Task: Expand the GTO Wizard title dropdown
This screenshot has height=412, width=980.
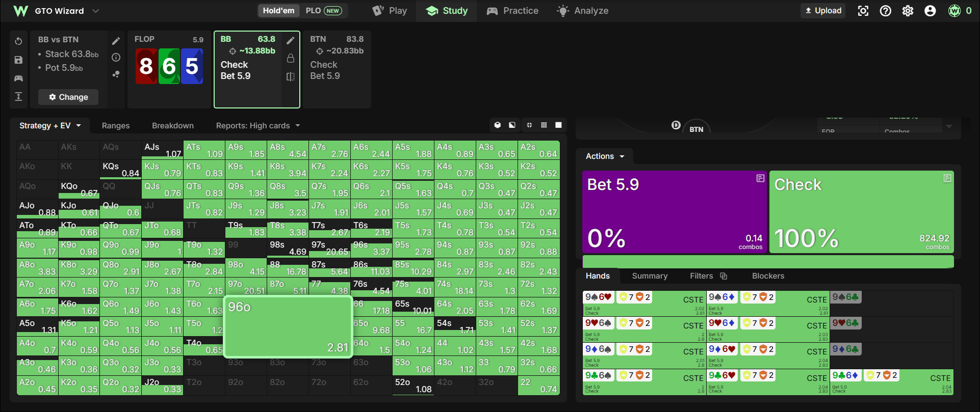Action: [95, 11]
